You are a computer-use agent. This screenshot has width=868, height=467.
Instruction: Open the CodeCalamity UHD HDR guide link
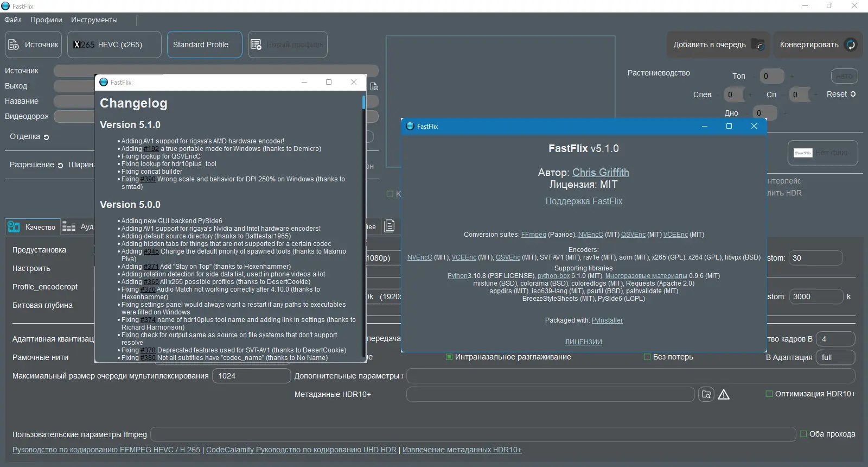(301, 450)
